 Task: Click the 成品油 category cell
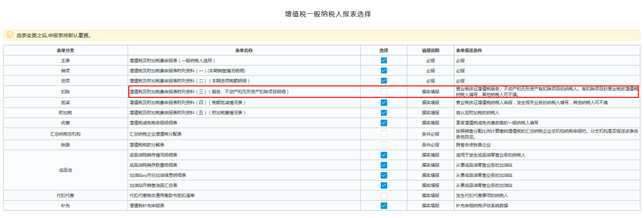tap(66, 170)
